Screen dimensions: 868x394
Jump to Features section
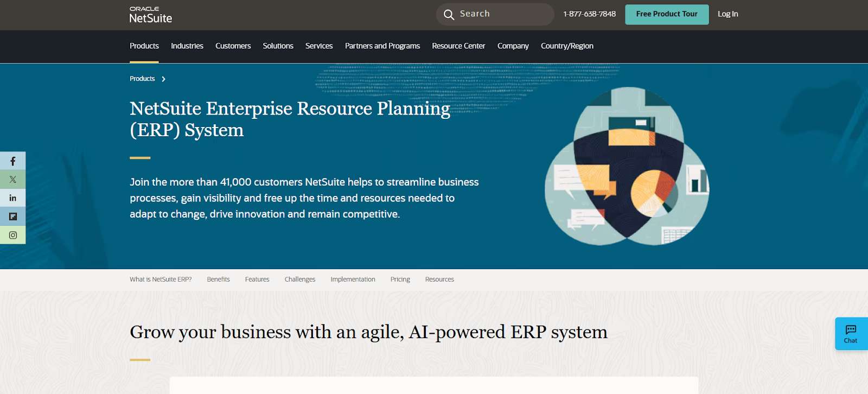click(x=257, y=279)
